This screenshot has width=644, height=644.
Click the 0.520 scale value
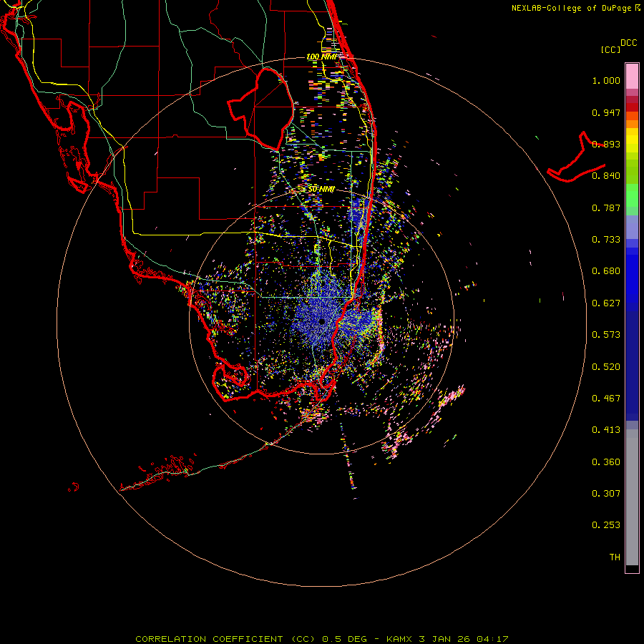click(x=606, y=367)
